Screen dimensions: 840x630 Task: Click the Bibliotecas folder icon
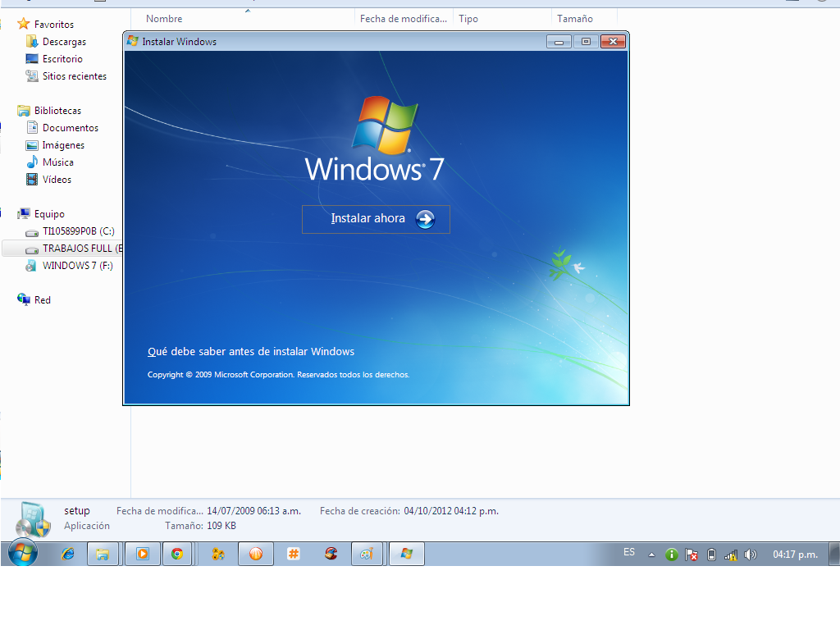[24, 111]
